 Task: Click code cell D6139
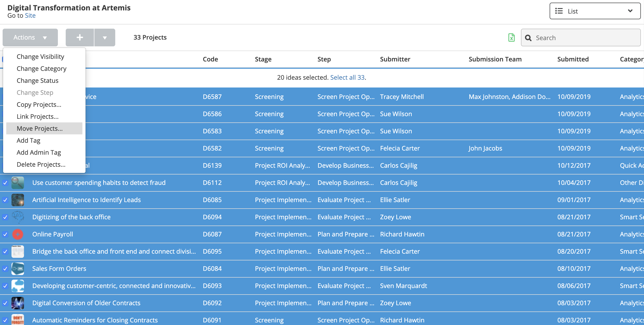[212, 166]
